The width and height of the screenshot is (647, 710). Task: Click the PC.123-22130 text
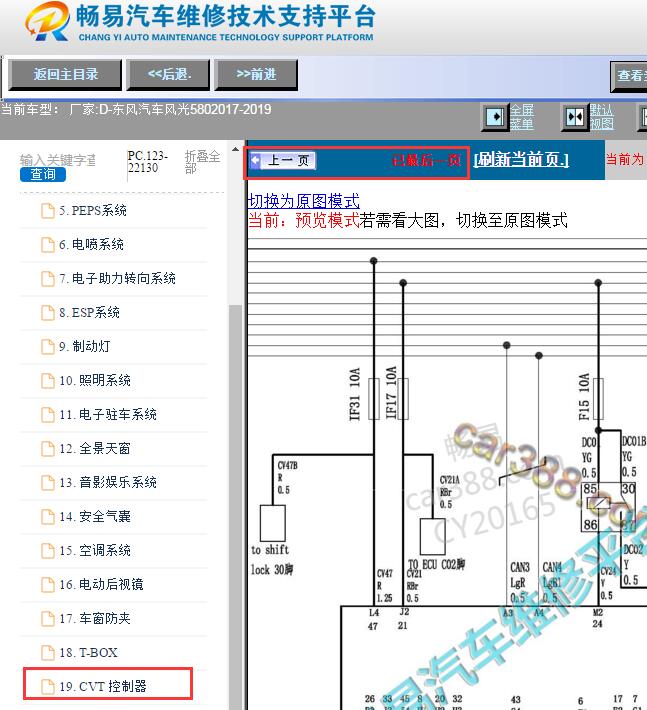pyautogui.click(x=148, y=162)
